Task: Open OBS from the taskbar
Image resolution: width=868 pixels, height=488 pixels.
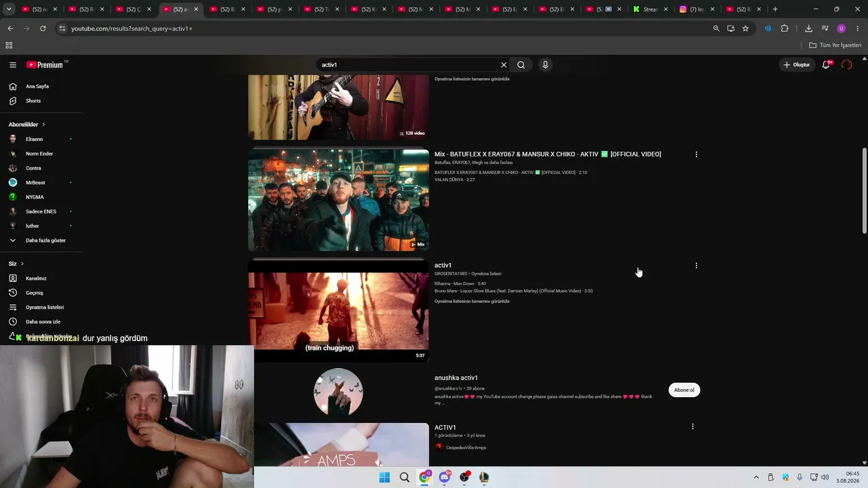Action: pyautogui.click(x=465, y=477)
